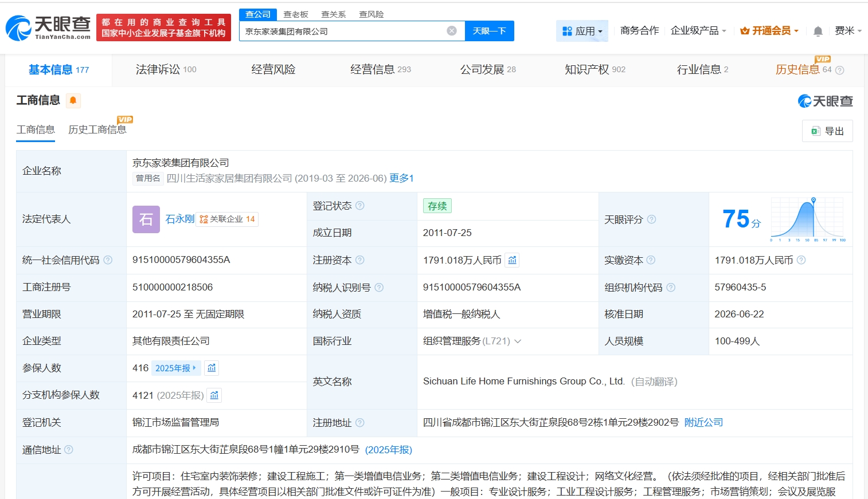Image resolution: width=868 pixels, height=499 pixels.
Task: Open the 行业信息 2 tab
Action: [702, 69]
